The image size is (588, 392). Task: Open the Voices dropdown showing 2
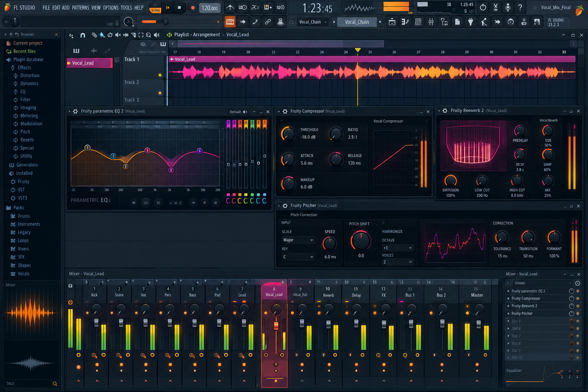point(397,262)
